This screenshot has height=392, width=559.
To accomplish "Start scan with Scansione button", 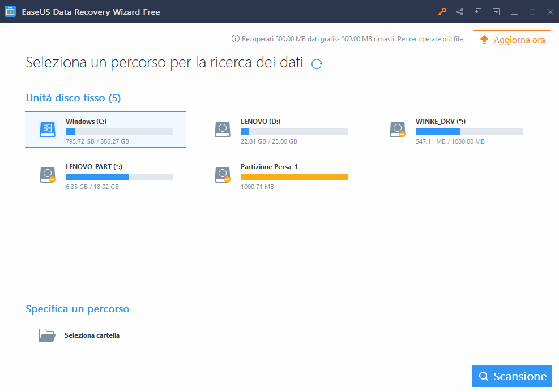I will point(512,376).
